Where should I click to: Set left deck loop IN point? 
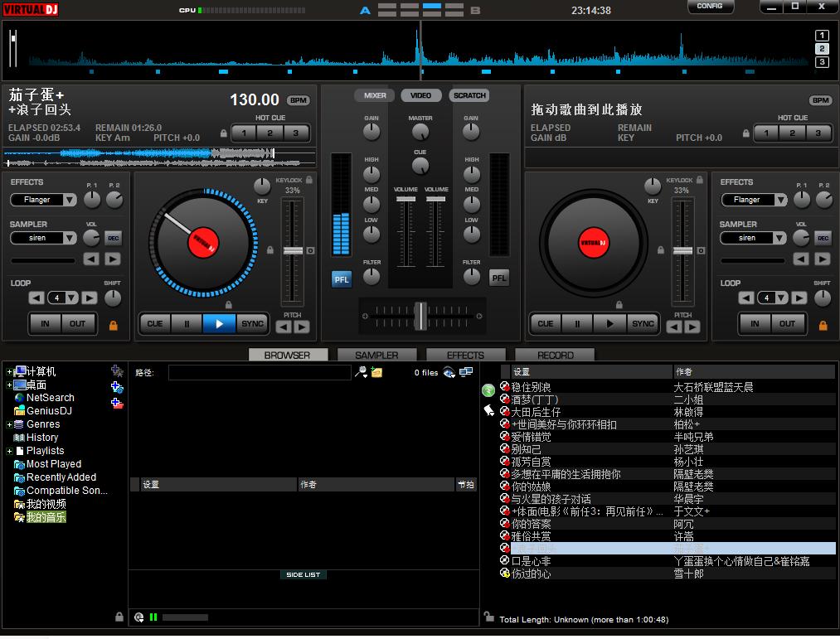tap(45, 323)
